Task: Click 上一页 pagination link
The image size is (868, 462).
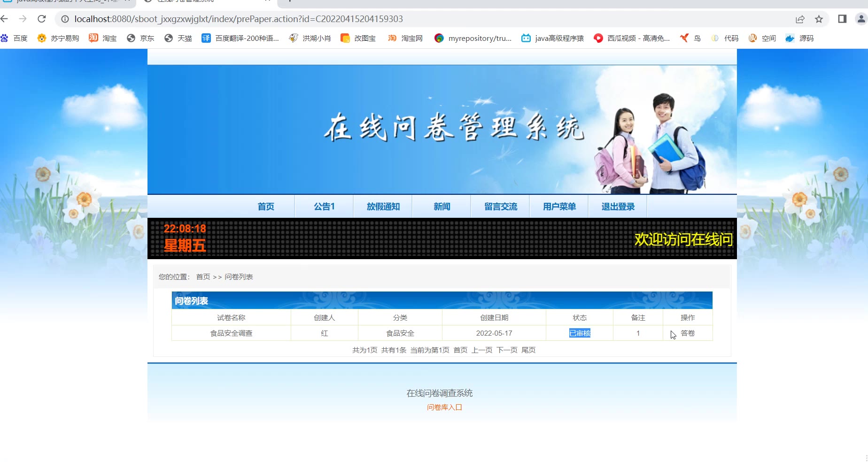Action: pos(482,350)
